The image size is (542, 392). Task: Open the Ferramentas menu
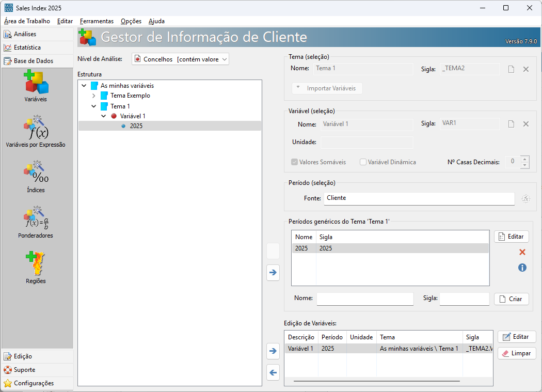click(x=97, y=21)
